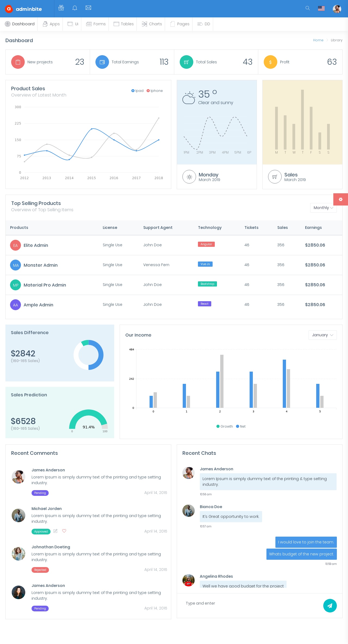The image size is (348, 644).
Task: Like Michael Jorden's comment with heart
Action: click(64, 531)
